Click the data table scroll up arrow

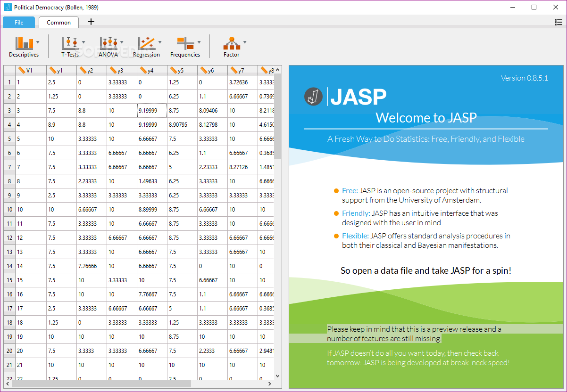(x=278, y=70)
